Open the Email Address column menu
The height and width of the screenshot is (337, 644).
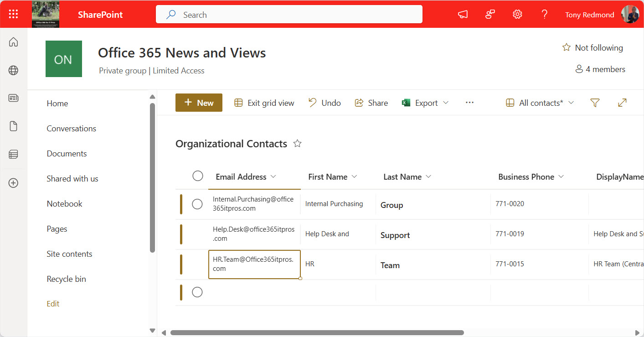point(273,176)
